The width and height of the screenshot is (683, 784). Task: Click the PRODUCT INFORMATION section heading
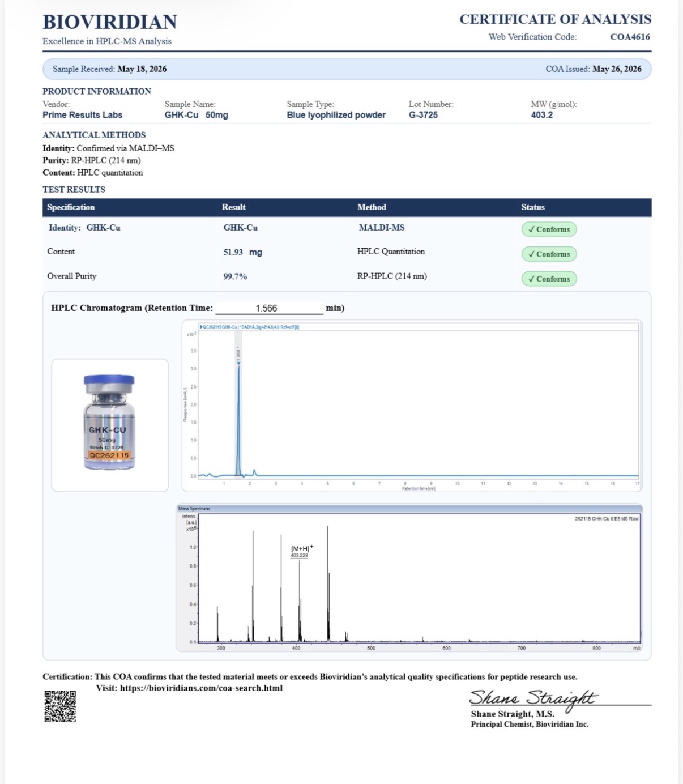[x=97, y=91]
